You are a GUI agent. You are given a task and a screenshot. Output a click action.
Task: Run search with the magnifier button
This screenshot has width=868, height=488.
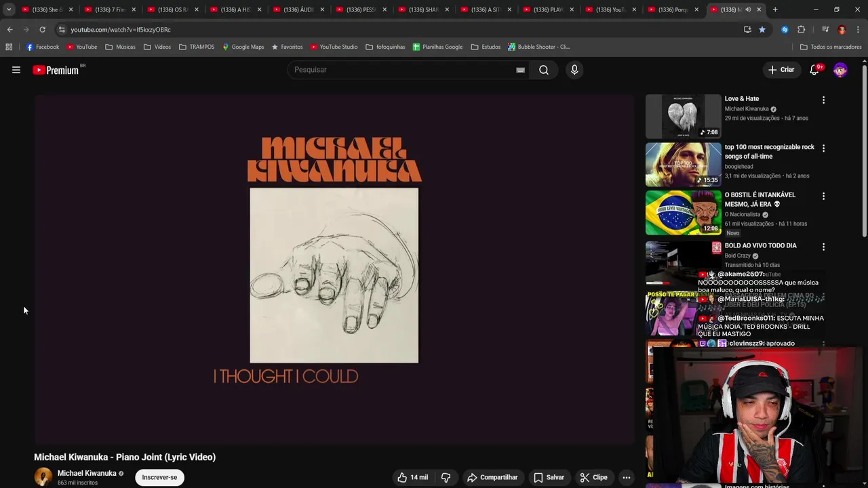coord(544,70)
